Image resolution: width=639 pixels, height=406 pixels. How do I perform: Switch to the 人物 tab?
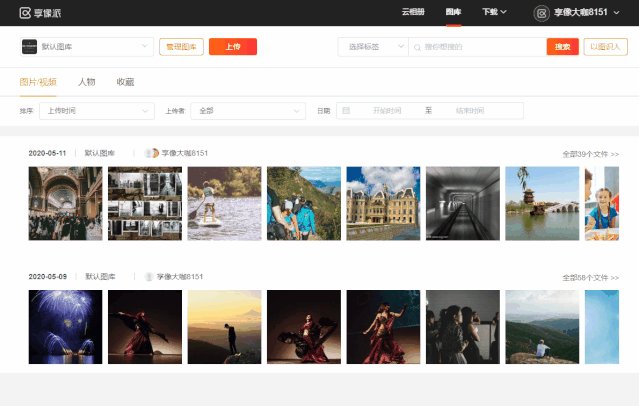pos(87,81)
